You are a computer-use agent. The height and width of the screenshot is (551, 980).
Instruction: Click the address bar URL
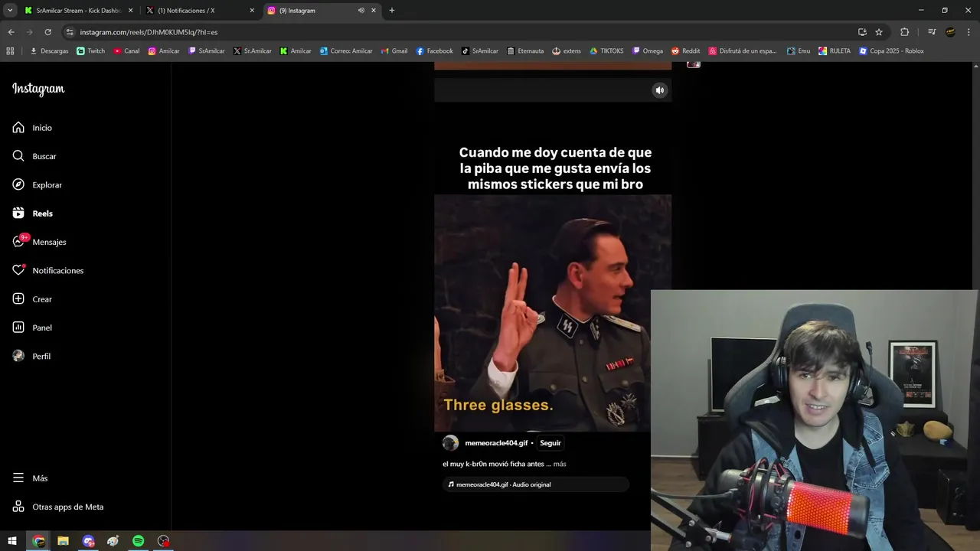pyautogui.click(x=149, y=32)
